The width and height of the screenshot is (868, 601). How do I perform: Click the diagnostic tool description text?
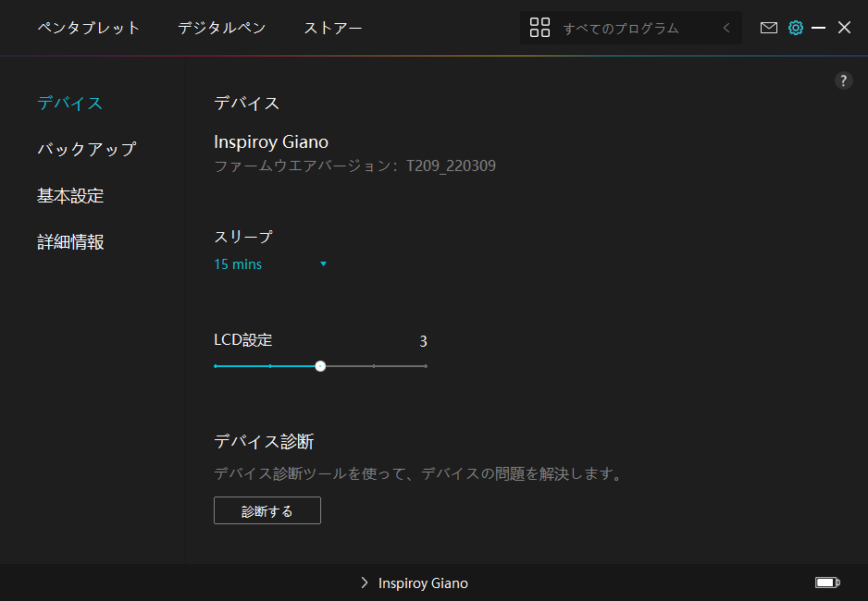click(419, 473)
